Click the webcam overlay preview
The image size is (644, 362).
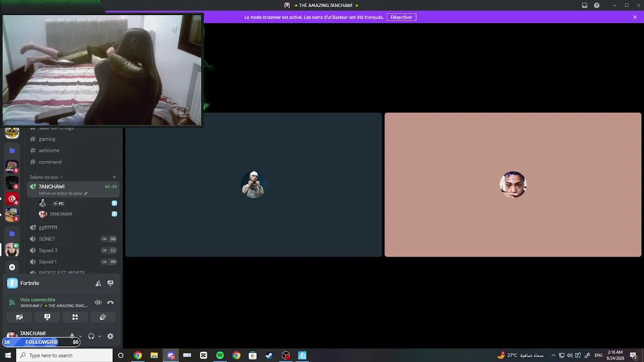102,70
